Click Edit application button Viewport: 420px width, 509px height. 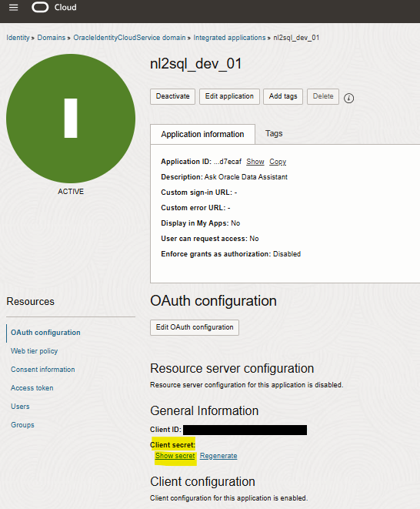(x=229, y=96)
